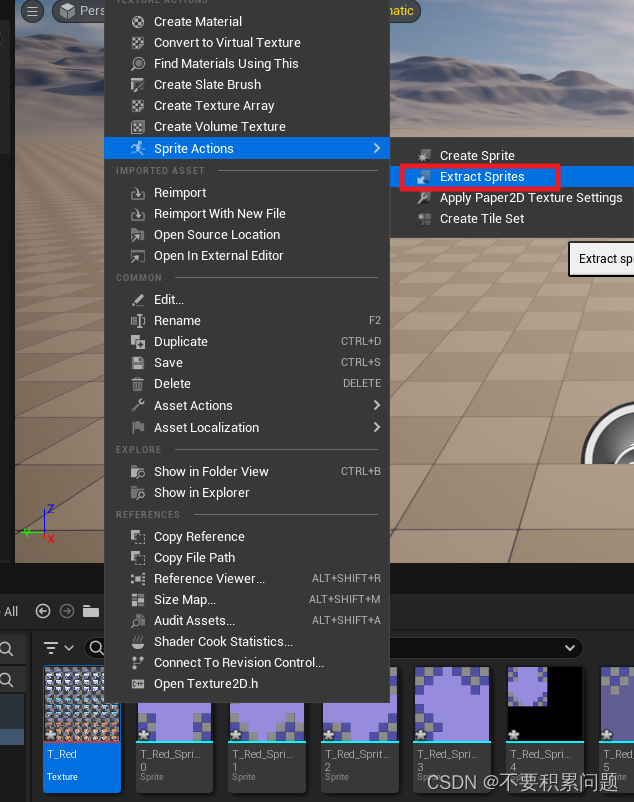Click Convert to Virtual Texture icon
This screenshot has width=634, height=802.
(x=138, y=42)
